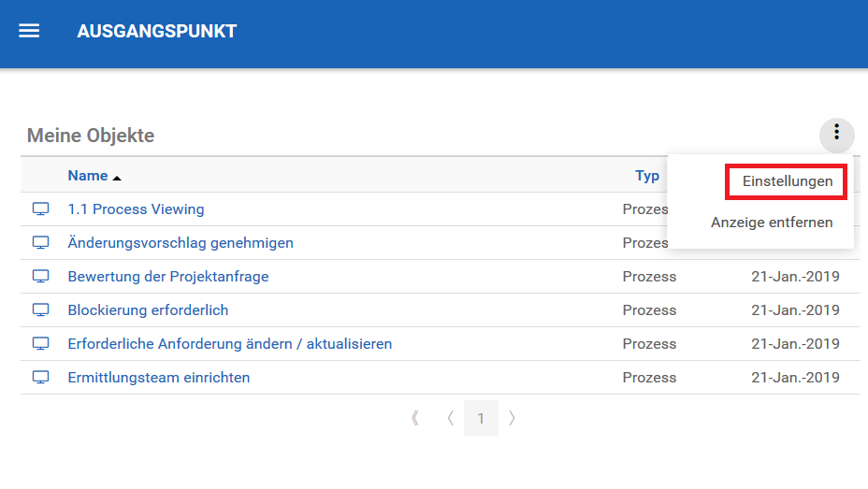Viewport: 868px width, 489px height.
Task: Go to the previous page arrow
Action: [x=450, y=418]
